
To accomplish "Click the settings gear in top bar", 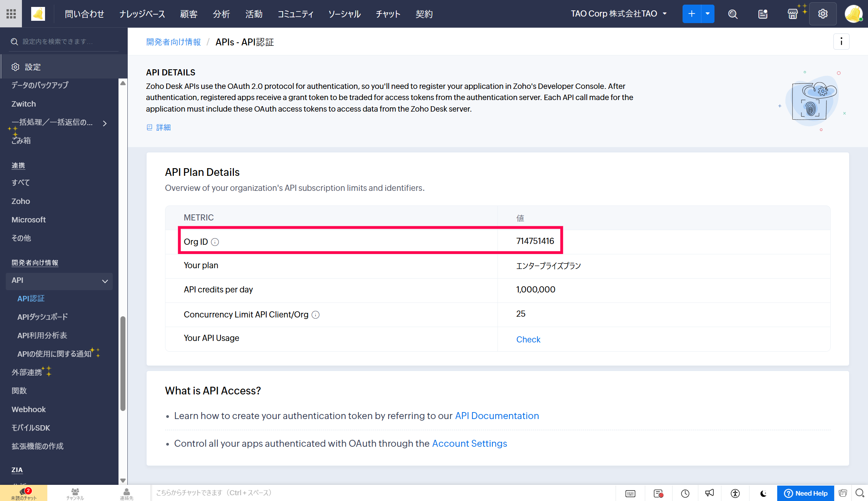I will pos(823,14).
